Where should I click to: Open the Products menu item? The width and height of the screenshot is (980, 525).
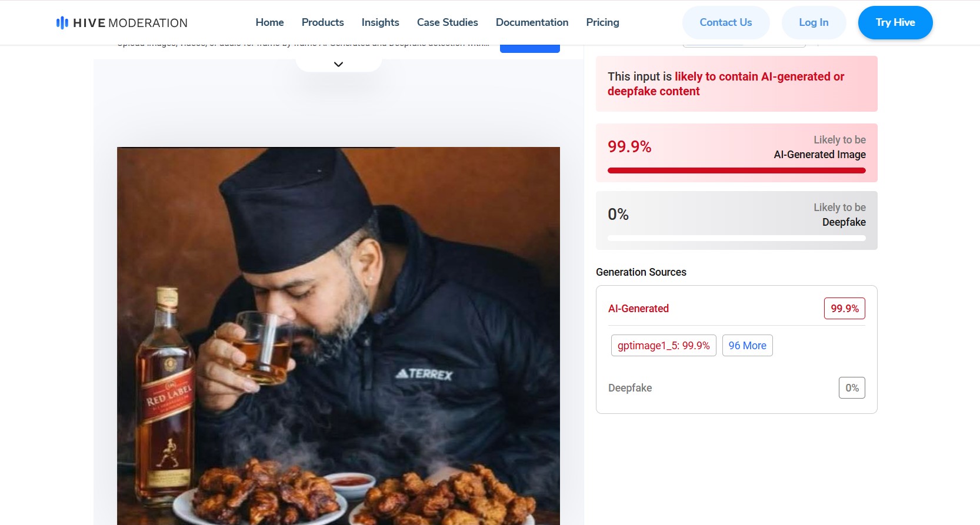(322, 22)
